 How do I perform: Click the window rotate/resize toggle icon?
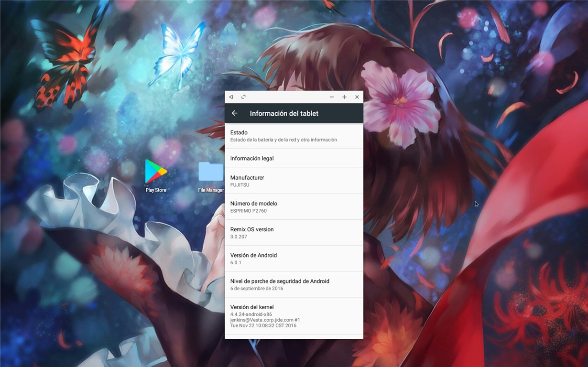pos(243,97)
